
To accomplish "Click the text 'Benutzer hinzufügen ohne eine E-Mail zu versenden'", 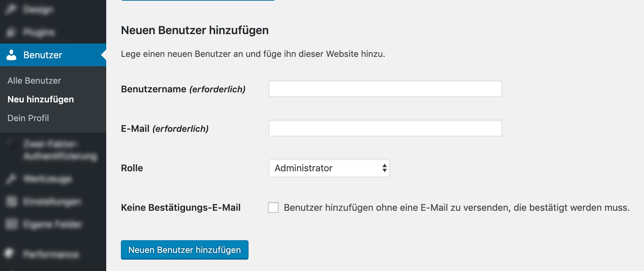I will click(x=396, y=208).
